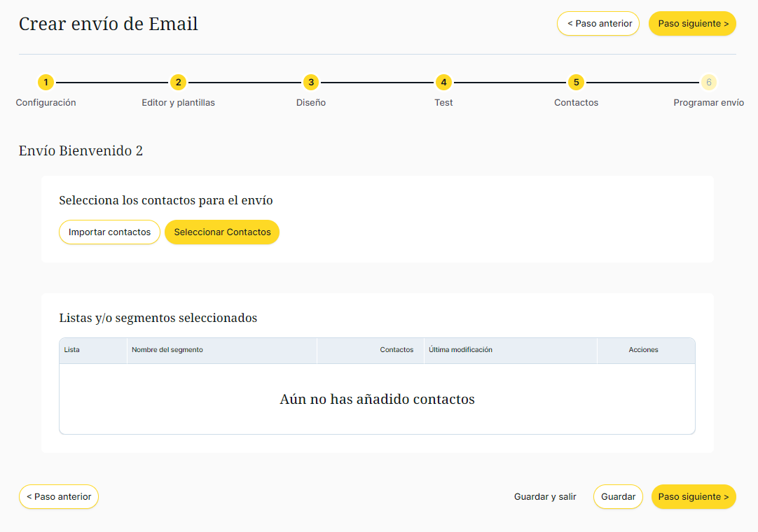
Task: Select the step 2 numbered circle
Action: (x=178, y=83)
